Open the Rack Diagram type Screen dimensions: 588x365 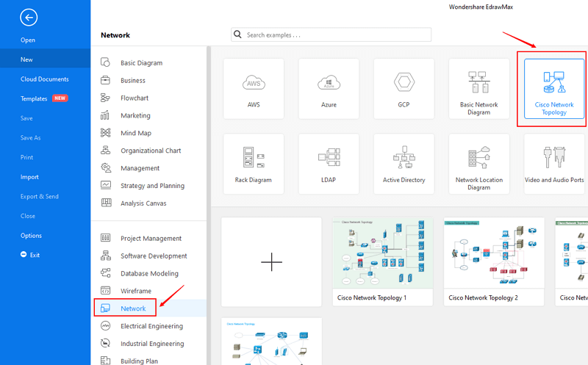(254, 164)
